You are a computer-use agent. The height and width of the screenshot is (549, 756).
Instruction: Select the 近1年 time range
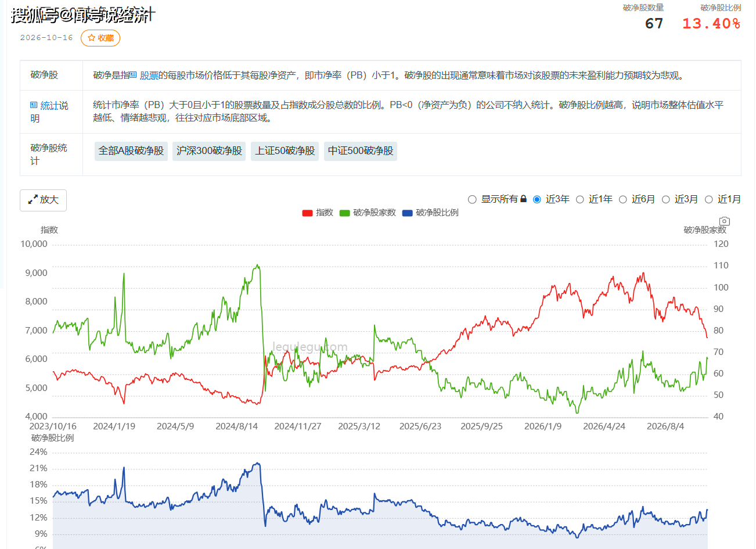click(x=580, y=199)
